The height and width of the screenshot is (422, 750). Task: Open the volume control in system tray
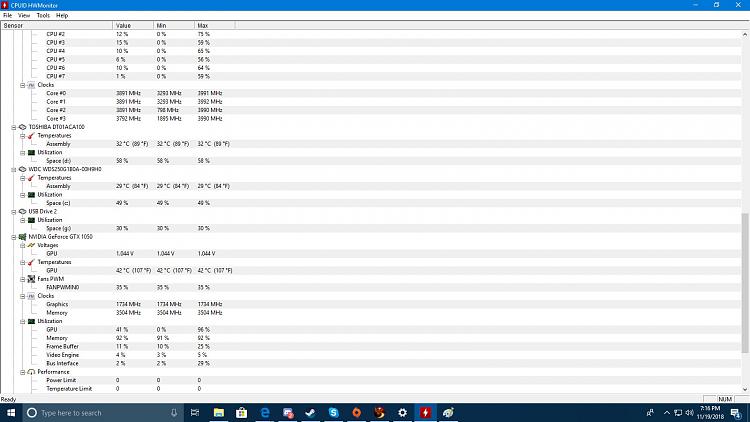(689, 412)
